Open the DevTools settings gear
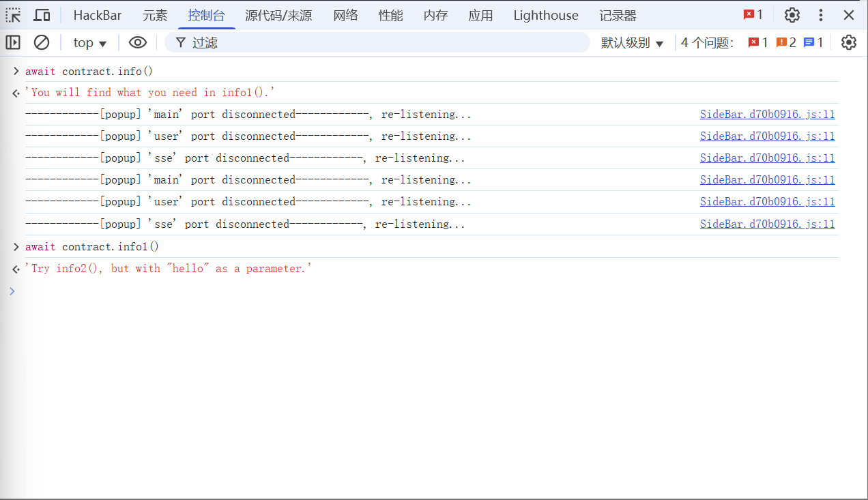 pyautogui.click(x=792, y=15)
